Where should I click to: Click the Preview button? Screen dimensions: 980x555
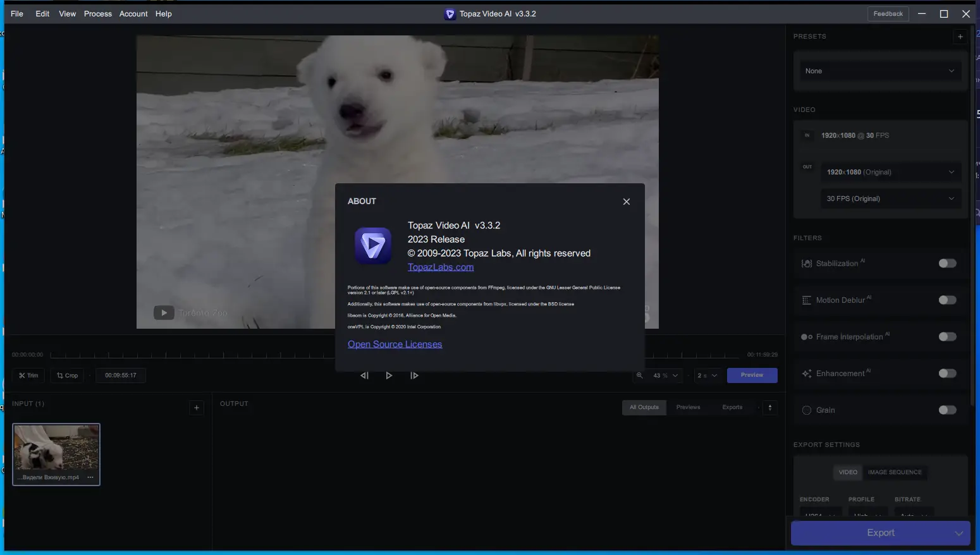752,375
